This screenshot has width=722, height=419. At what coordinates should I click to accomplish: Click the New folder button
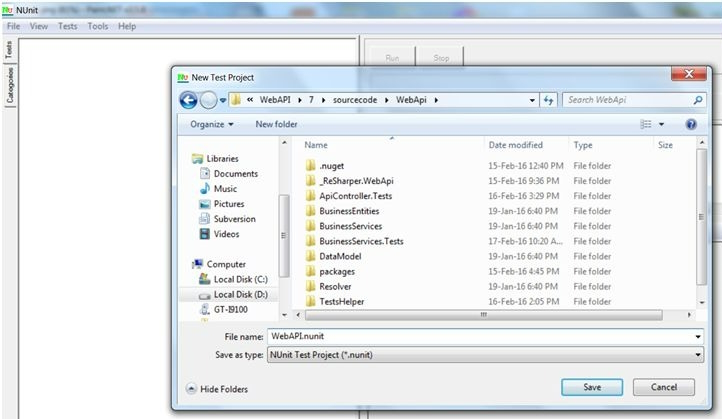click(x=276, y=124)
